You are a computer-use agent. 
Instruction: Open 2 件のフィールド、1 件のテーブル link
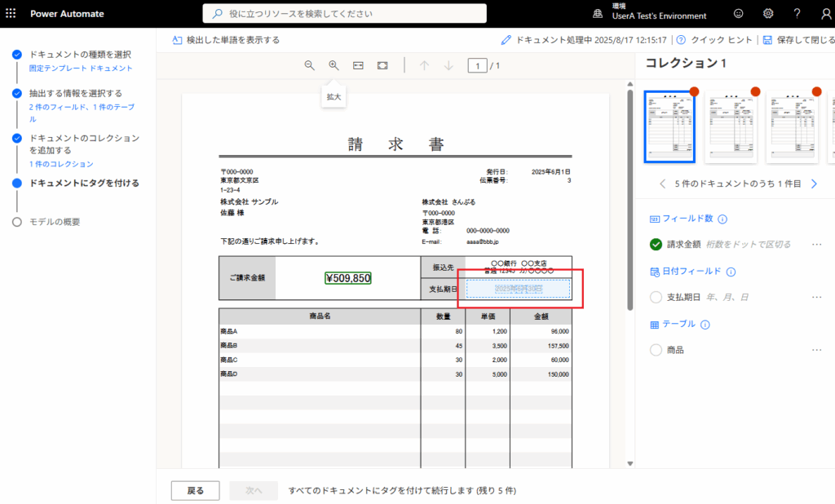click(x=82, y=113)
